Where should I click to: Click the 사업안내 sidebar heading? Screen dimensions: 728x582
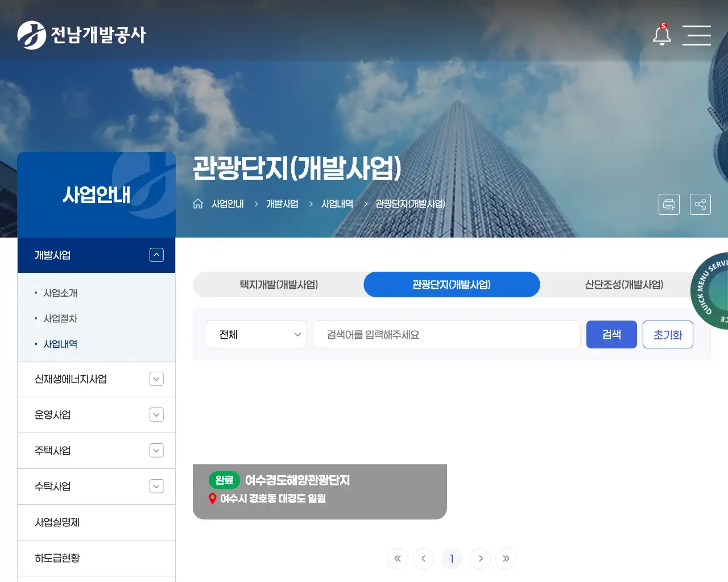97,195
